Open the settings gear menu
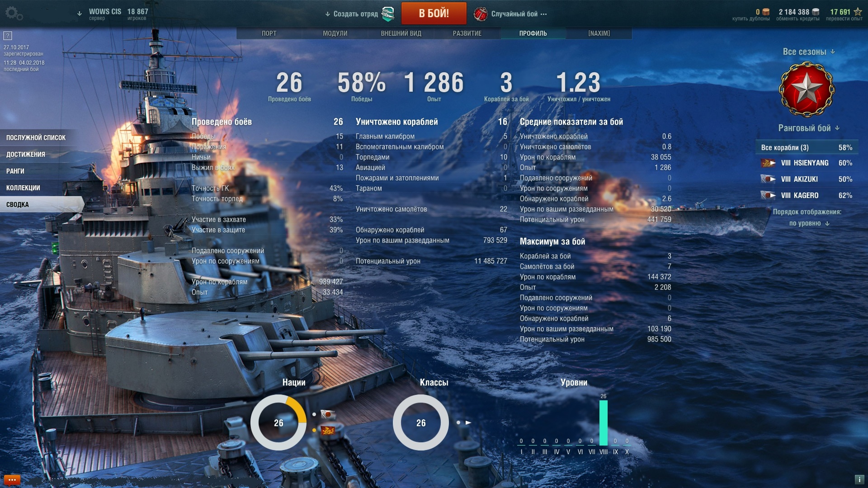868x488 pixels. (14, 14)
